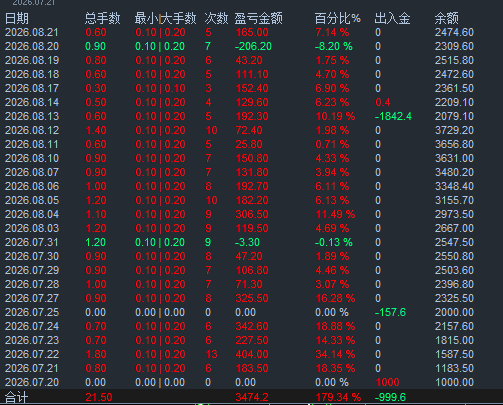Click the 日期 column header

[17, 18]
